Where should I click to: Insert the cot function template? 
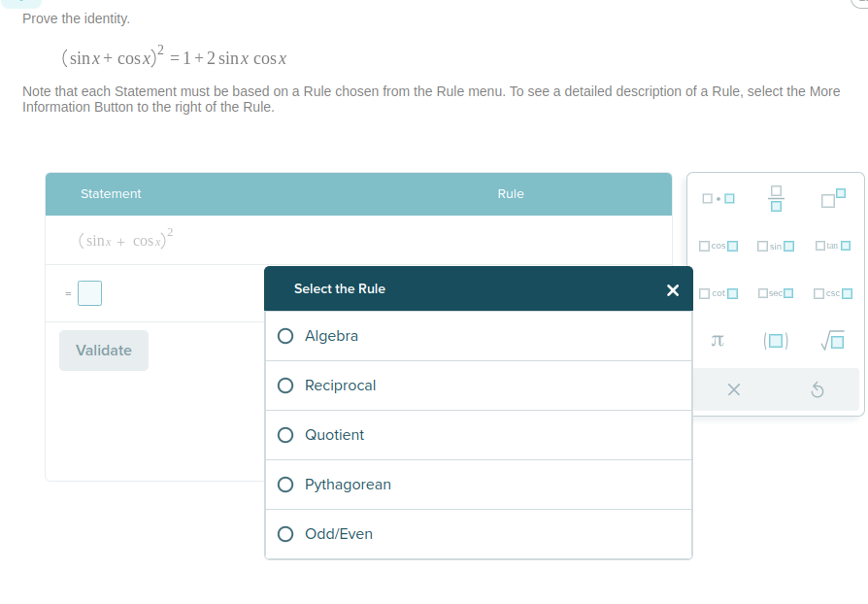[x=718, y=293]
